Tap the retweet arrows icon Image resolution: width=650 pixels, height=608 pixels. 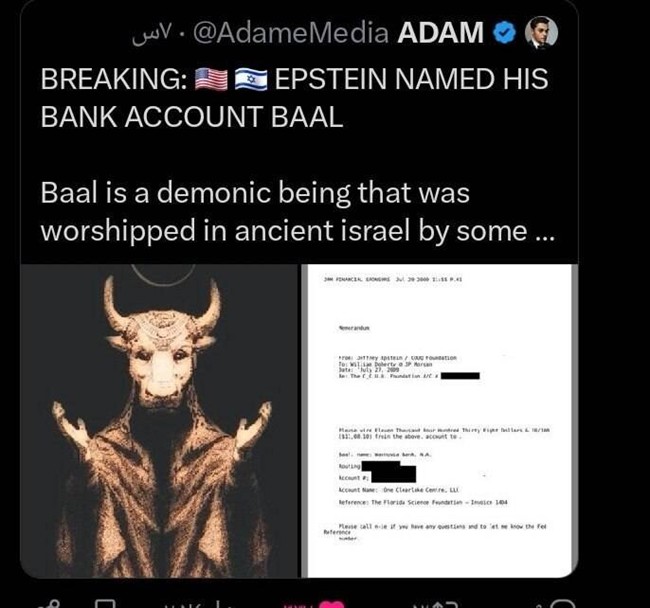448,604
